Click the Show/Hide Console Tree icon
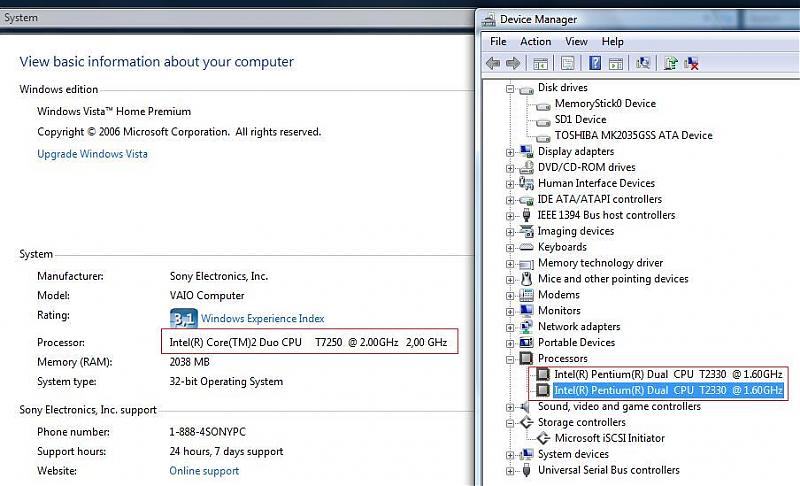 (541, 63)
